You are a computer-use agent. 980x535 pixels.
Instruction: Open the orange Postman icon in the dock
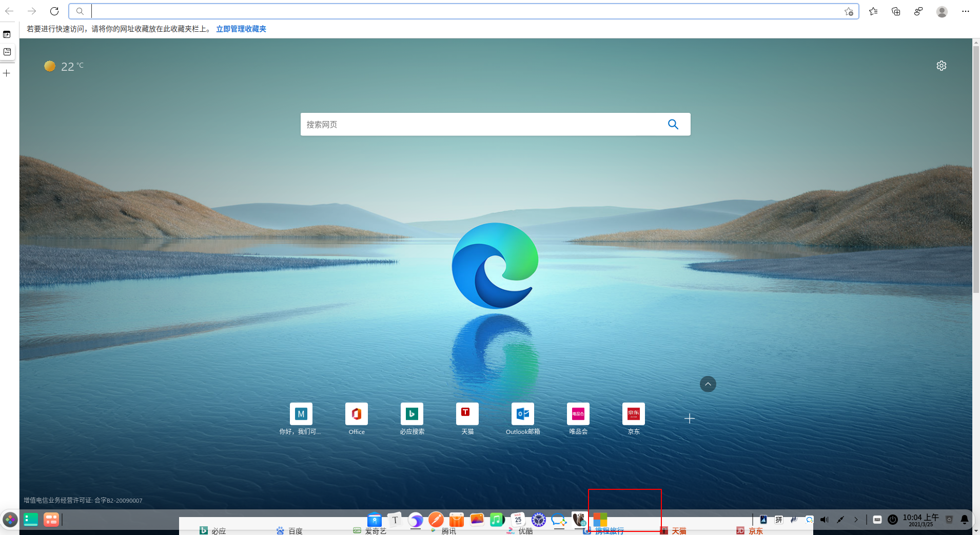click(436, 520)
